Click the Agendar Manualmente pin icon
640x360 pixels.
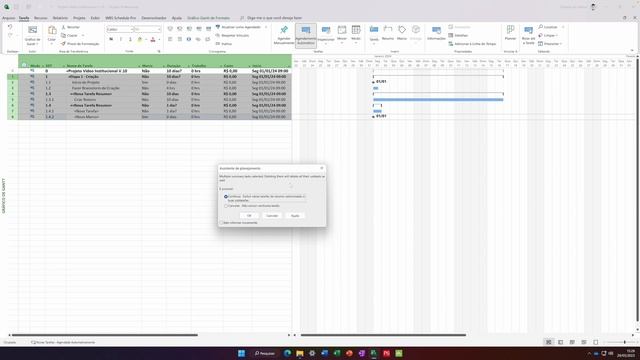284,30
